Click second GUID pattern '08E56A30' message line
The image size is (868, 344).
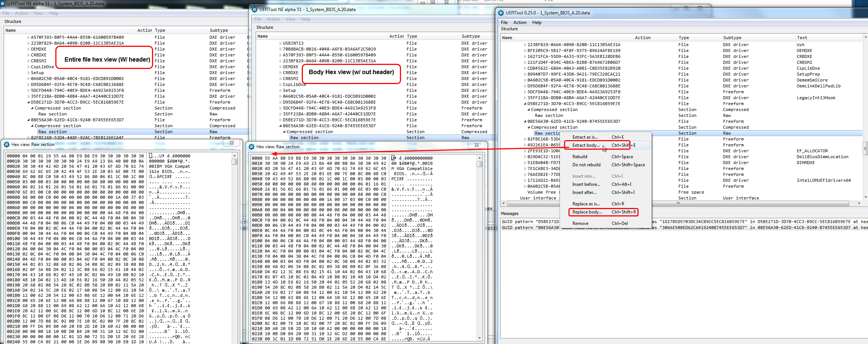(x=684, y=227)
